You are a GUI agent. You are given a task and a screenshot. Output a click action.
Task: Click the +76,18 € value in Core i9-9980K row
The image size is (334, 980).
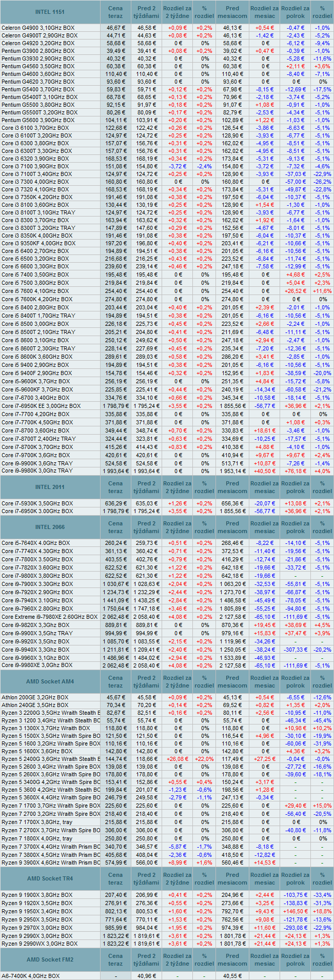point(297,471)
